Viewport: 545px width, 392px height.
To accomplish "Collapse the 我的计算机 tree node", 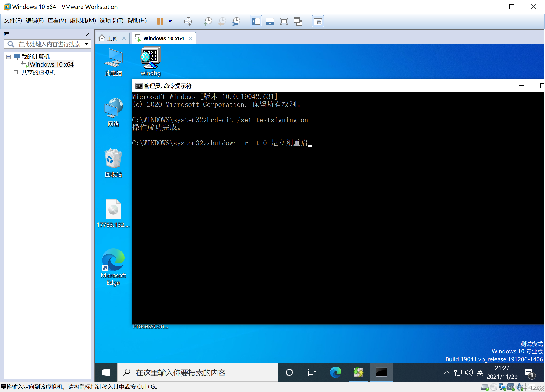I will point(8,57).
